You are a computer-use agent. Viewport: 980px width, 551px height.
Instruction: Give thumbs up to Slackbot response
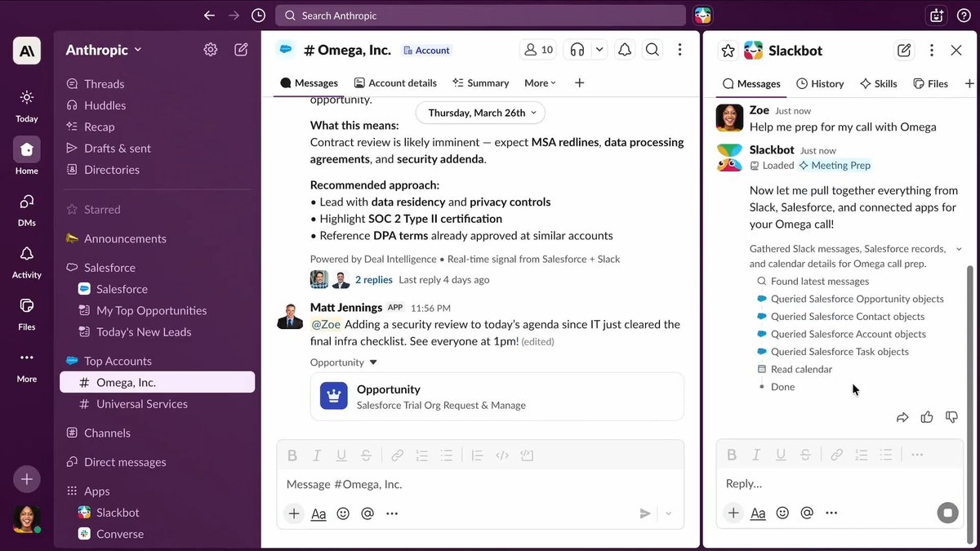[927, 417]
